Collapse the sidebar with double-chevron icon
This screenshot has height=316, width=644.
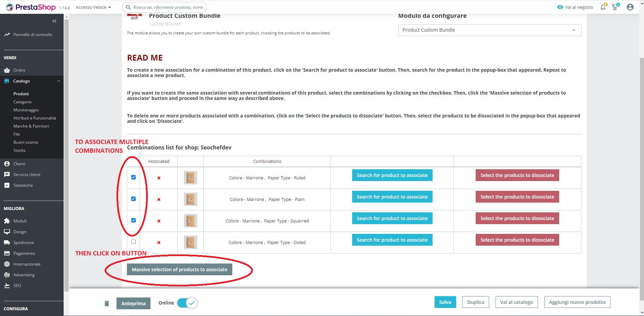54,21
